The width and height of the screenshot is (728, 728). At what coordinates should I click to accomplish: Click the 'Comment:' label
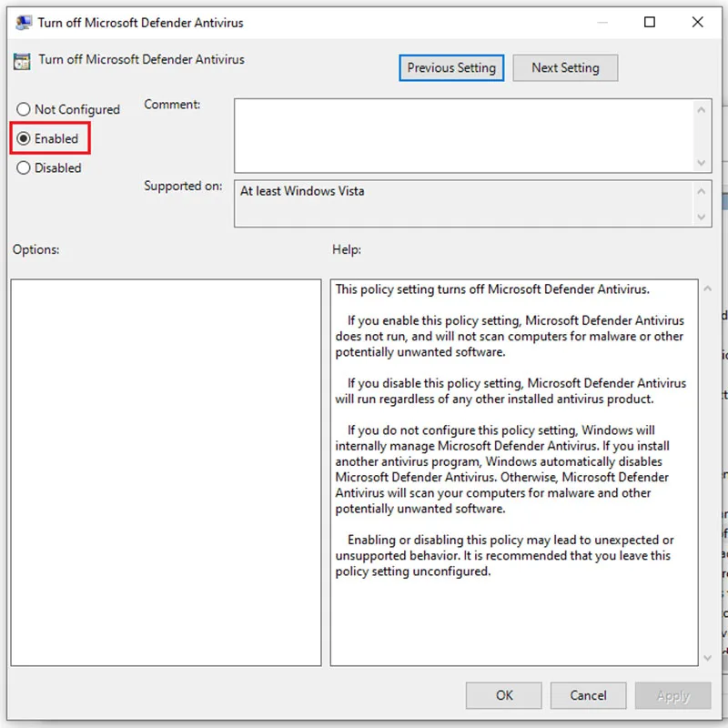pyautogui.click(x=172, y=105)
